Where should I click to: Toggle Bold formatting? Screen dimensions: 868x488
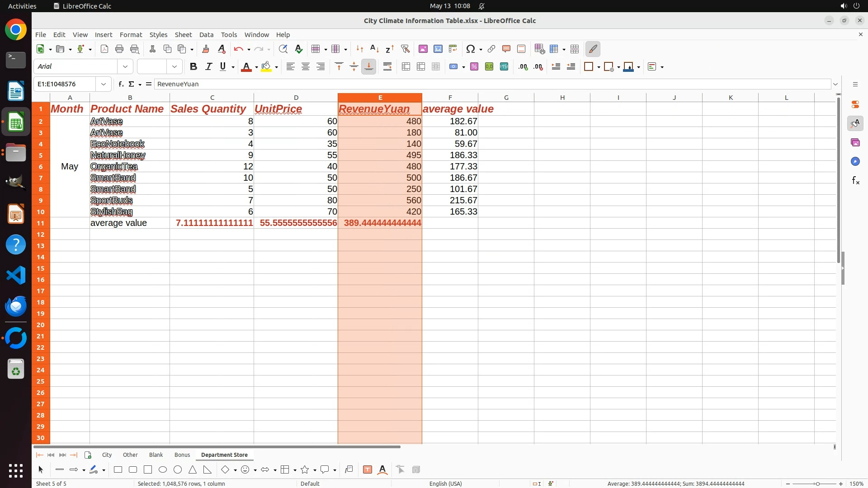pyautogui.click(x=193, y=67)
